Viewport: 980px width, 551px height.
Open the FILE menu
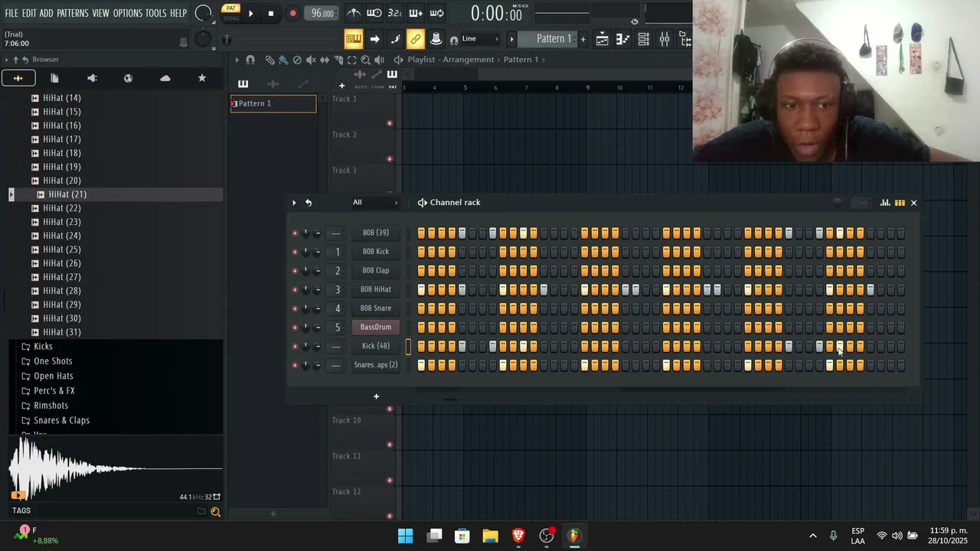pyautogui.click(x=11, y=13)
